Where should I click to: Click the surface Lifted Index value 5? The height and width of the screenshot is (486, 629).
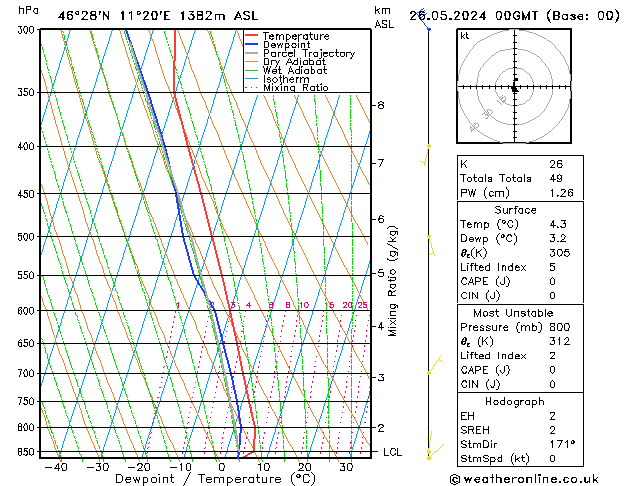click(552, 267)
